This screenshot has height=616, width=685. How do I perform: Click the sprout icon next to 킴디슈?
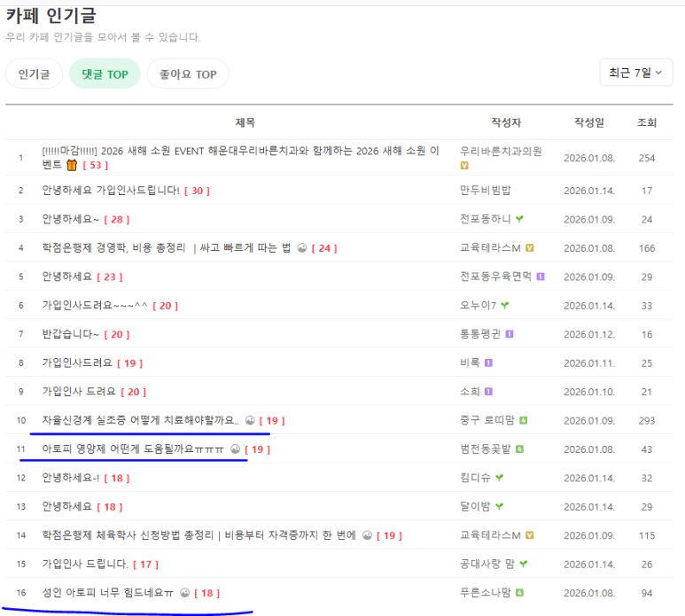[x=500, y=478]
